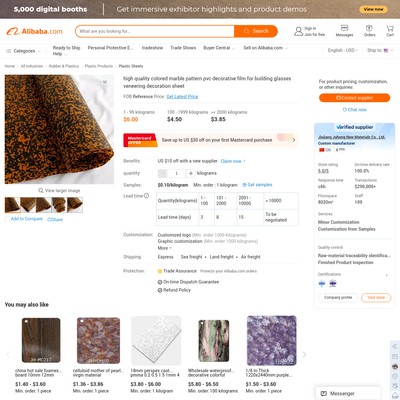Image resolution: width=400 pixels, height=400 pixels.
Task: Click the Get Latest Price link
Action: pyautogui.click(x=182, y=97)
